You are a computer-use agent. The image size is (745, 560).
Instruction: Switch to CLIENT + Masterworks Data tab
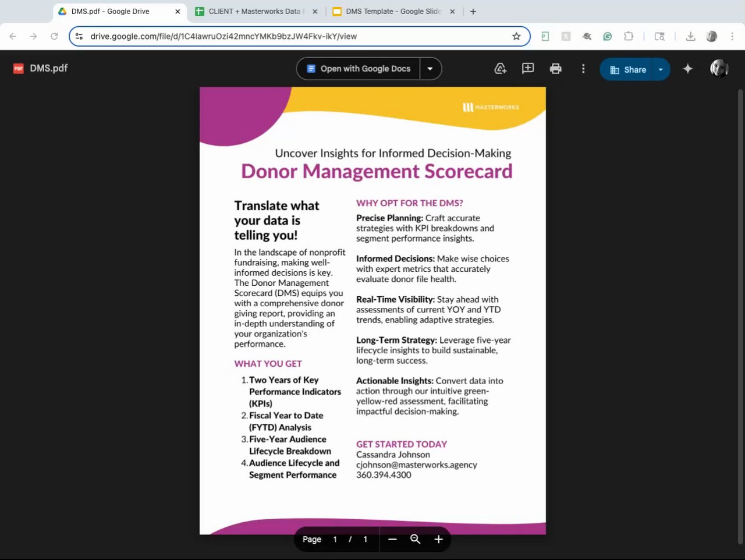click(256, 12)
